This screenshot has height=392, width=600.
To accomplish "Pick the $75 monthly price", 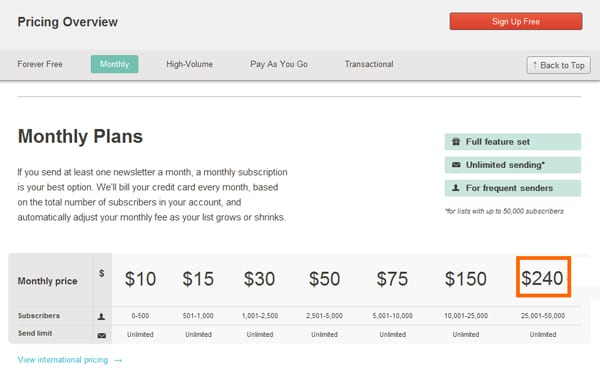I will click(x=392, y=279).
